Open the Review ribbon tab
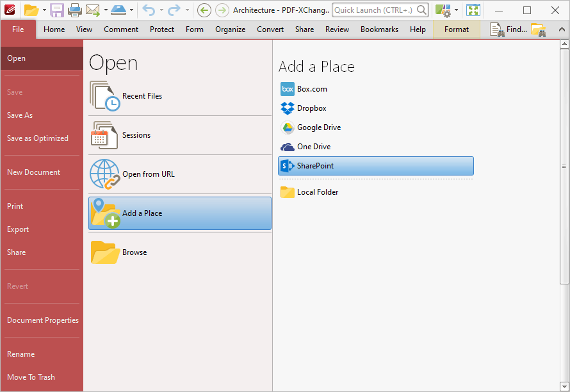 click(x=337, y=29)
